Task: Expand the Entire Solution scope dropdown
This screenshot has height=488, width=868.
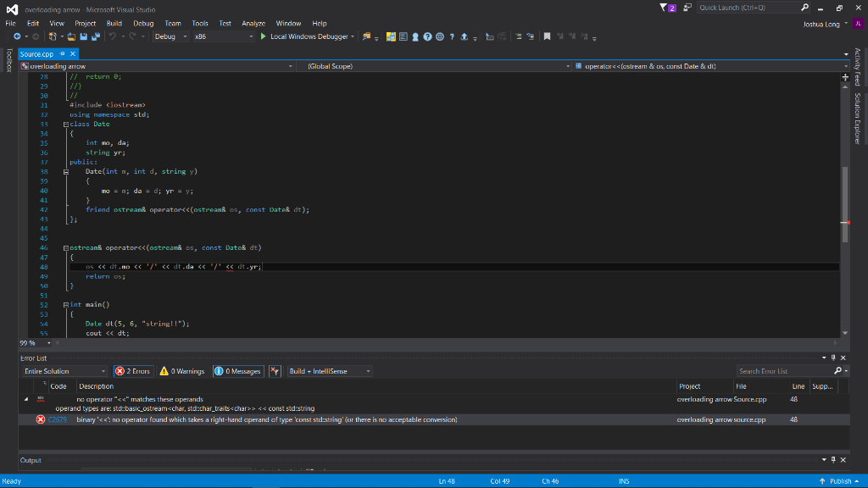Action: 64,371
